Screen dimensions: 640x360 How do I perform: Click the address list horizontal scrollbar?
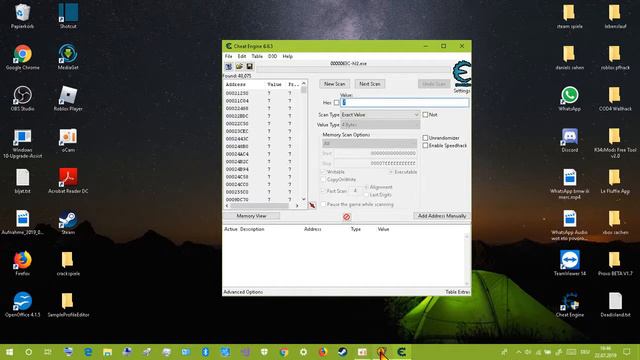coord(262,206)
